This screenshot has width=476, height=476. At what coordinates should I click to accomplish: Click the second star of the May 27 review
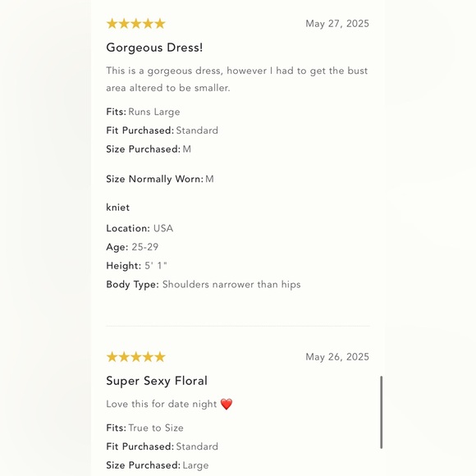tap(124, 23)
